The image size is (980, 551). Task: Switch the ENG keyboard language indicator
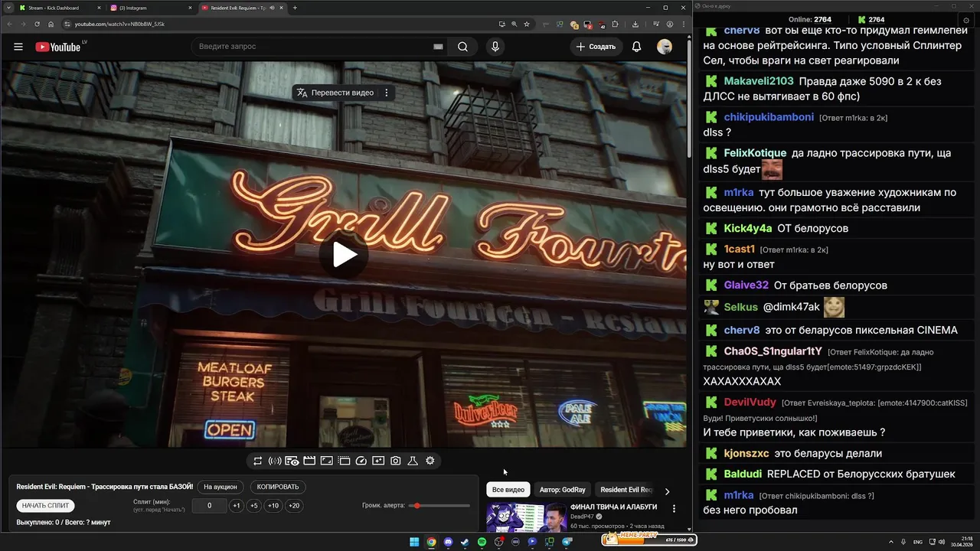click(918, 542)
